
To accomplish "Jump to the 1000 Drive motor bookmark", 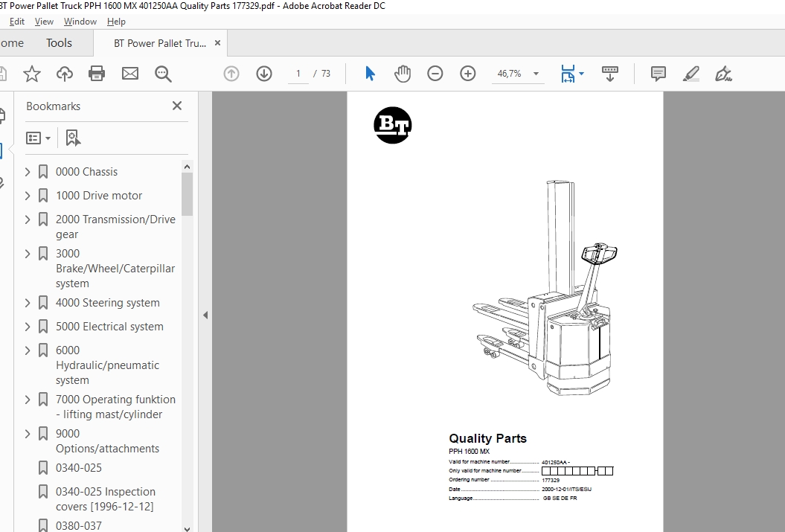I will 99,196.
